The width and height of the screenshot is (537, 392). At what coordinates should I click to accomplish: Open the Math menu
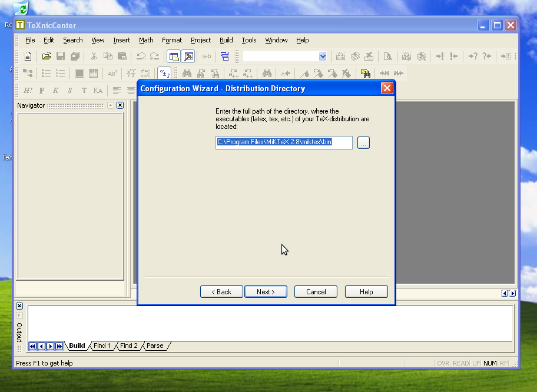coord(146,40)
